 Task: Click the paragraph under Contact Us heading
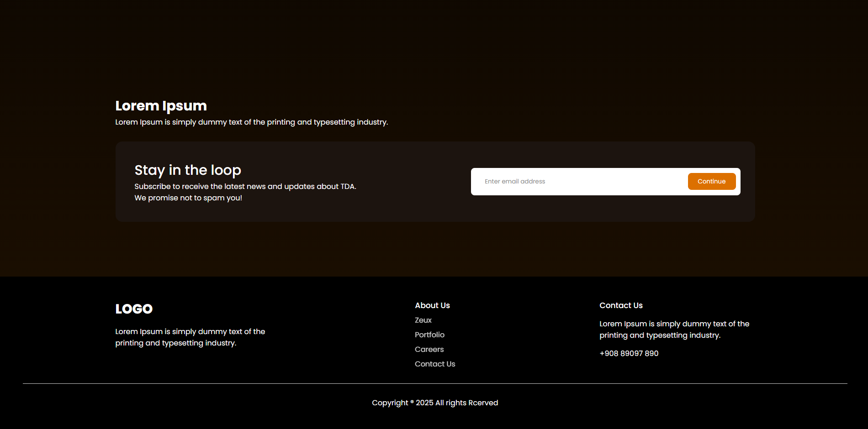click(674, 330)
